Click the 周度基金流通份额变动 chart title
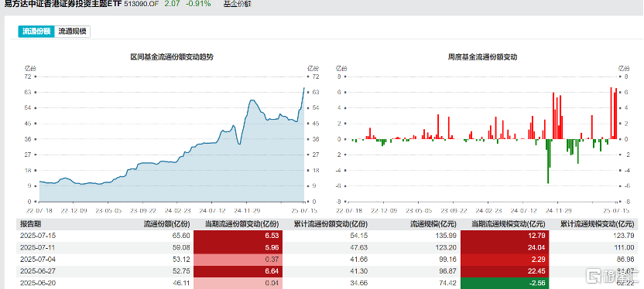Image resolution: width=644 pixels, height=289 pixels. click(482, 57)
